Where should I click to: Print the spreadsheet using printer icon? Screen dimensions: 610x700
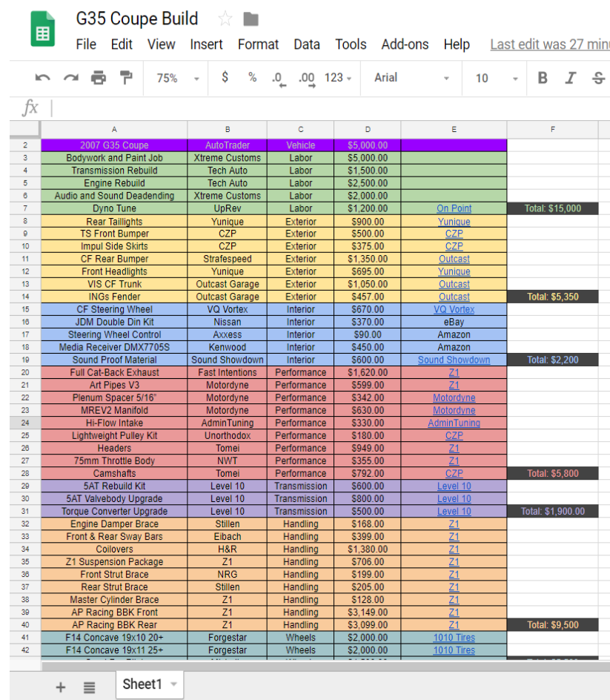click(x=99, y=78)
